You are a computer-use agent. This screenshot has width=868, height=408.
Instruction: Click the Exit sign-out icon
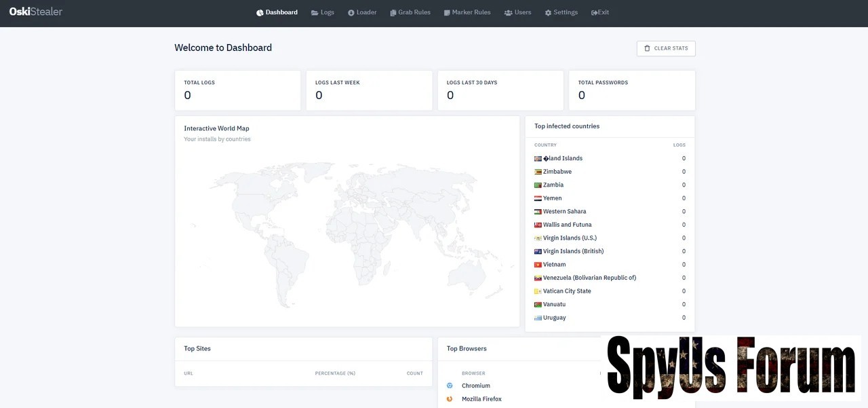coord(594,13)
